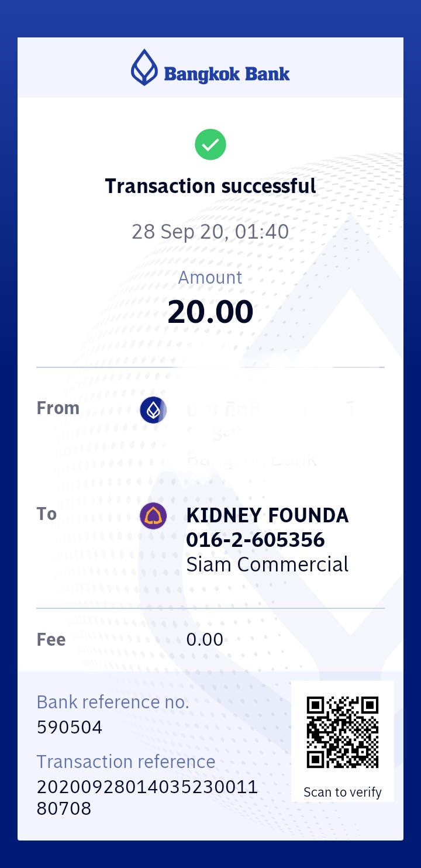Click the "Amount" label

coord(210,277)
